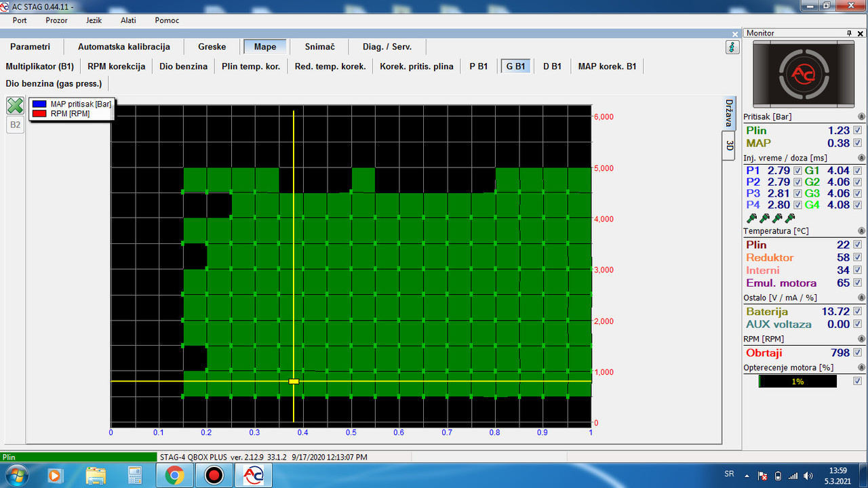Collapse the Ostalo [V / mA / %] section
Viewport: 868px width, 488px height.
tap(862, 298)
